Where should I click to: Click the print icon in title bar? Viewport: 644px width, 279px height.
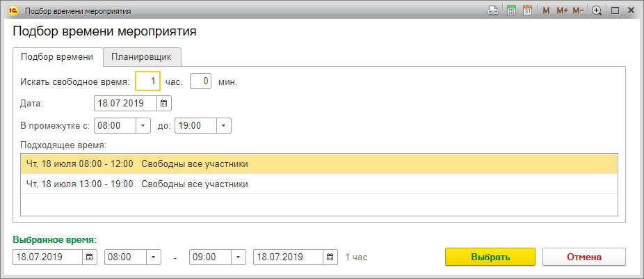tap(493, 11)
